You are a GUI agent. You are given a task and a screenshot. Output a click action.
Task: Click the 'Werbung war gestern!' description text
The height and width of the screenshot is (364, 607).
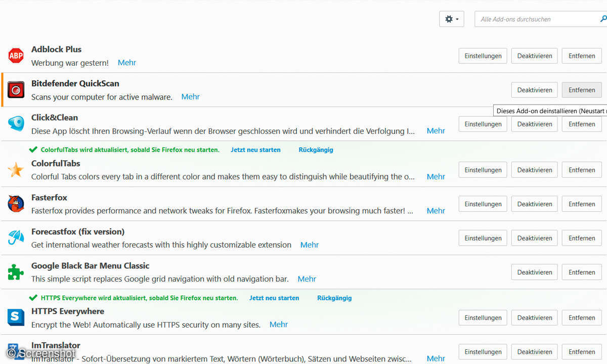pyautogui.click(x=70, y=63)
